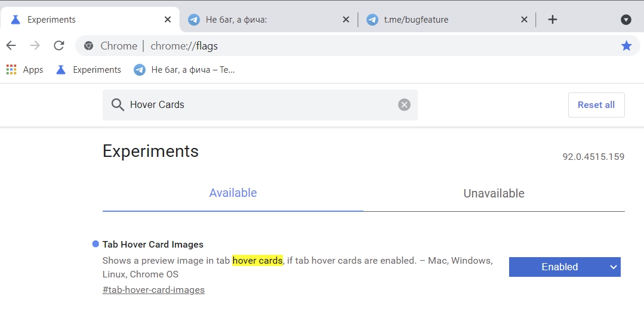Click the browser forward arrow

35,46
